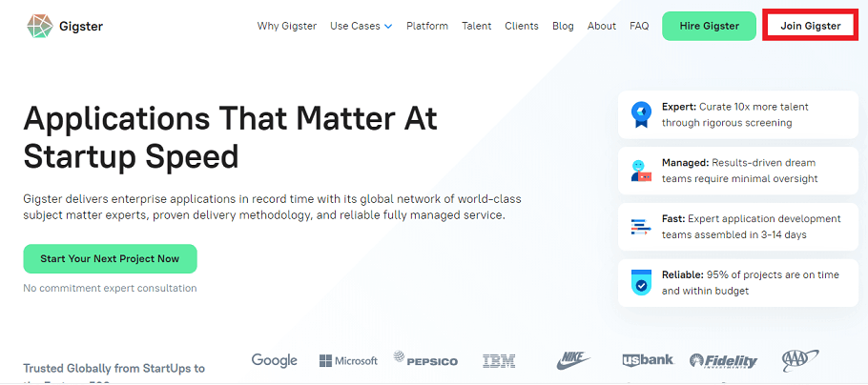The image size is (868, 385).
Task: Click the Managed: Results-driven dream teams card
Action: pyautogui.click(x=738, y=171)
